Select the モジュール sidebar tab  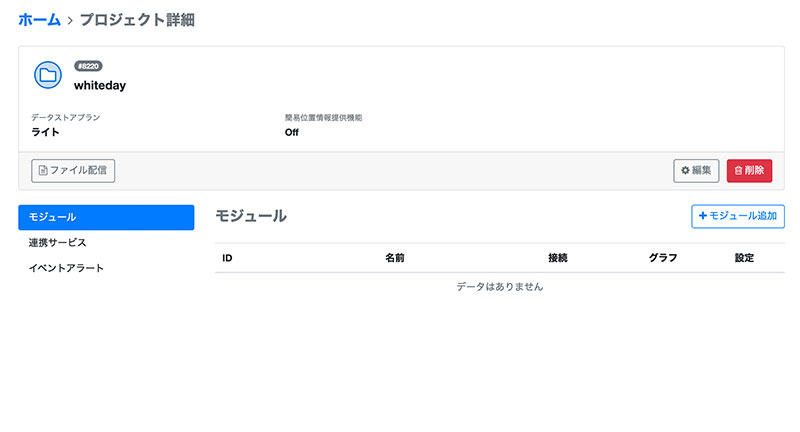(x=106, y=217)
